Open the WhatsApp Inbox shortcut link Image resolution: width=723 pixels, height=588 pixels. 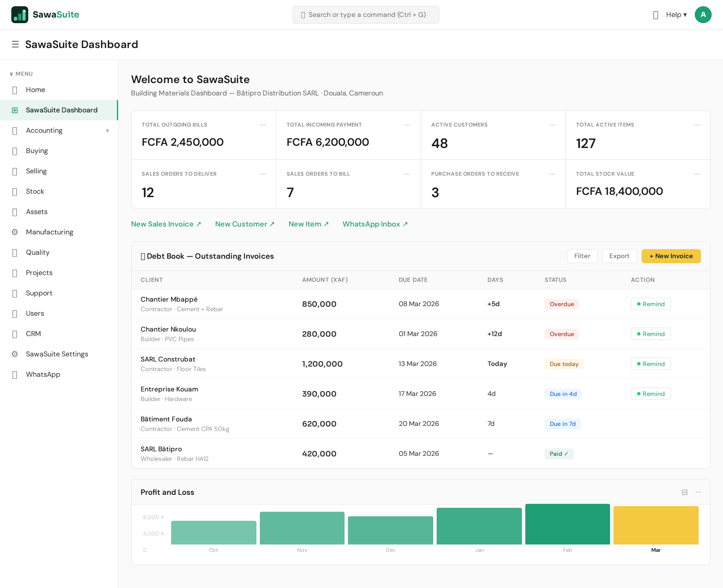point(375,224)
